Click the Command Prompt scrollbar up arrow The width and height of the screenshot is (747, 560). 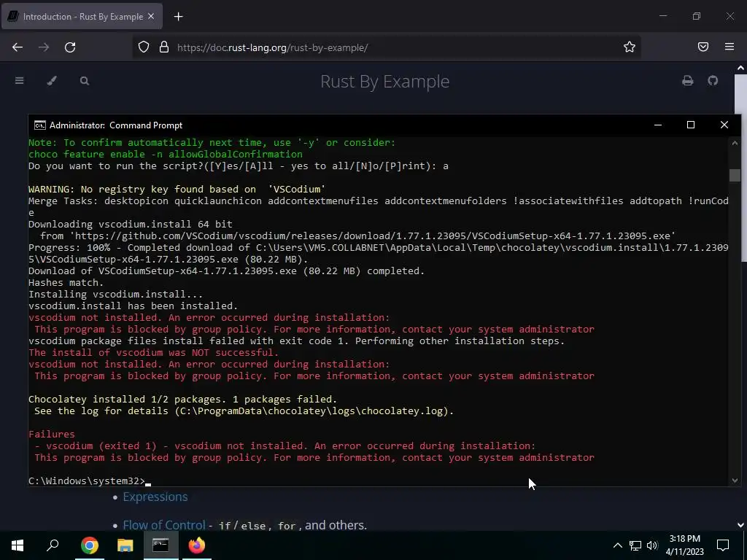(735, 143)
